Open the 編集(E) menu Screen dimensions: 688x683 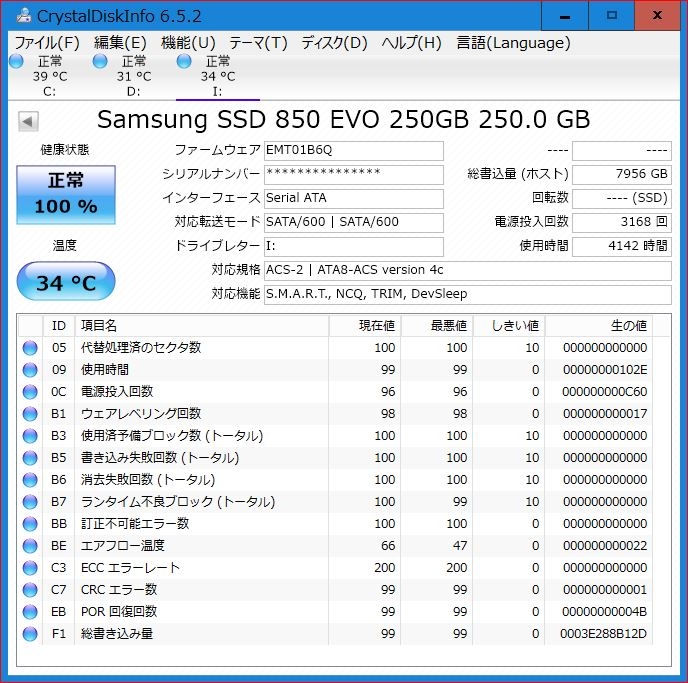point(120,43)
